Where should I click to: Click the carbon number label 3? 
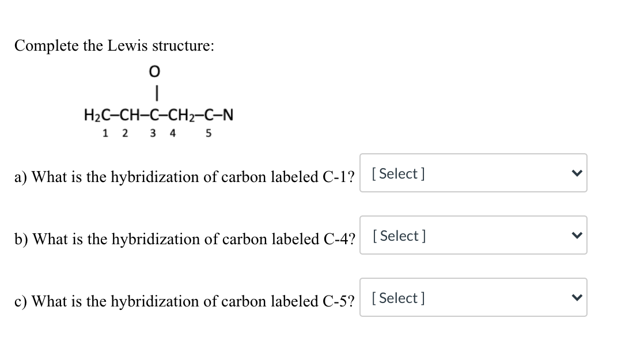point(153,133)
